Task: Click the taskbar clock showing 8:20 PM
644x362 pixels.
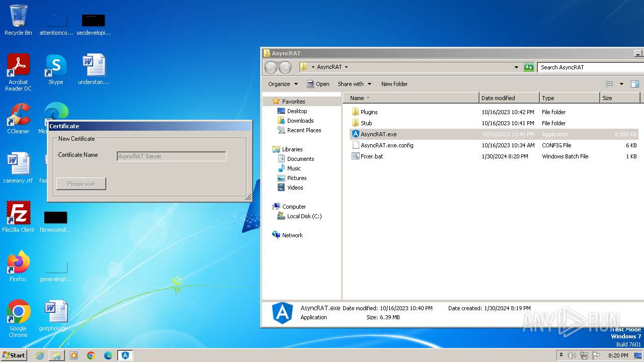Action: (x=618, y=355)
